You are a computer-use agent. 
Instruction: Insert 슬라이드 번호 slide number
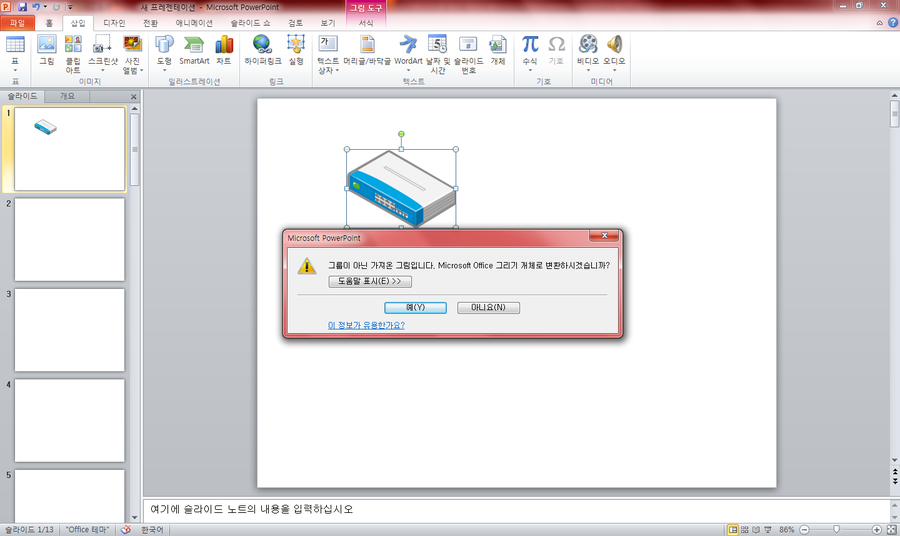(x=468, y=45)
